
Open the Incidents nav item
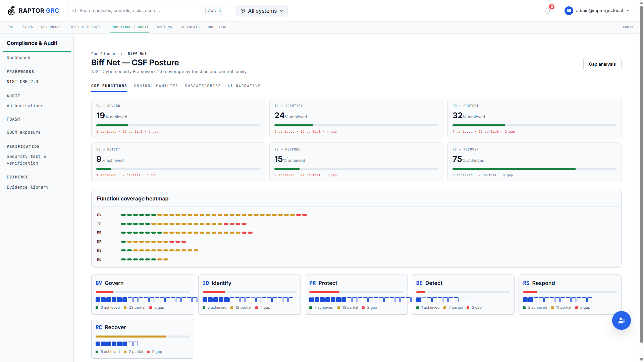pyautogui.click(x=190, y=27)
